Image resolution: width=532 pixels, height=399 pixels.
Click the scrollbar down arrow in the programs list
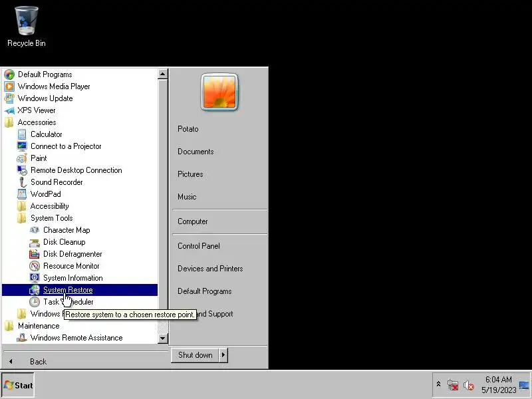tap(162, 338)
